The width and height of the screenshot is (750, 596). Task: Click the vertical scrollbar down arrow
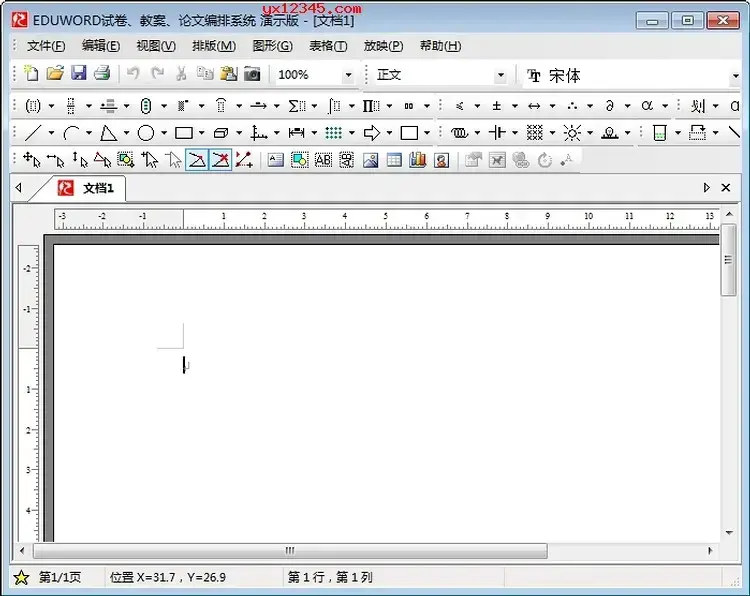(729, 532)
